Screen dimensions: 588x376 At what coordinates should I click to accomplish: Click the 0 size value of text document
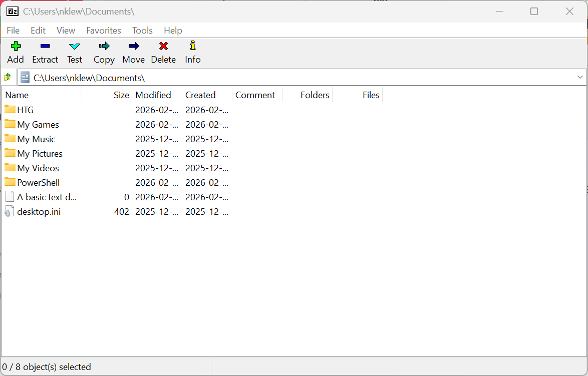127,197
